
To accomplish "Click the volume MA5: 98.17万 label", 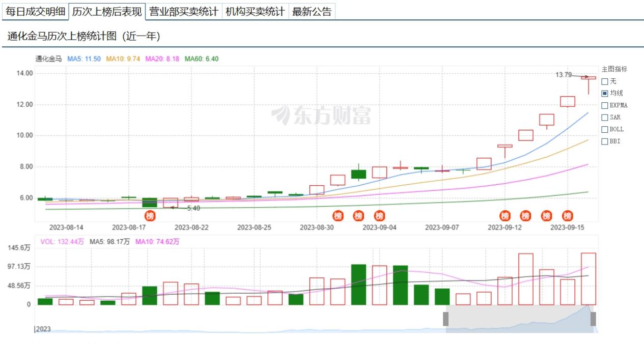I will click(110, 242).
